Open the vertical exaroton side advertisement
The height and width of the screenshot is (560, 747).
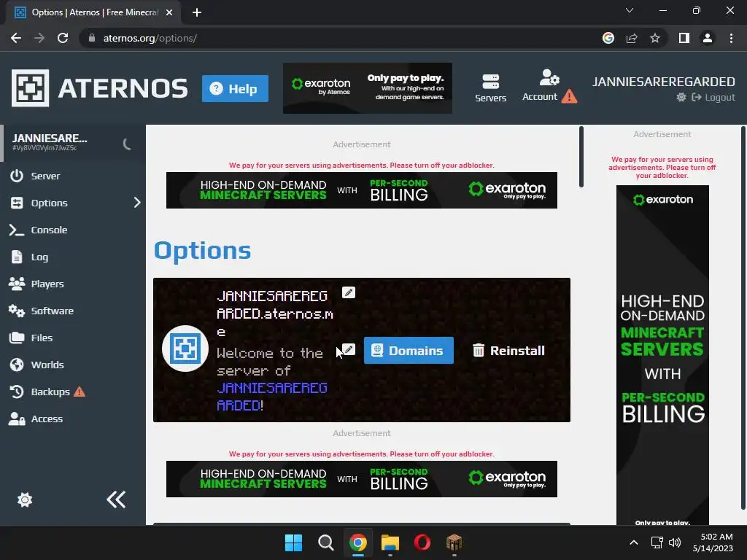pyautogui.click(x=662, y=355)
